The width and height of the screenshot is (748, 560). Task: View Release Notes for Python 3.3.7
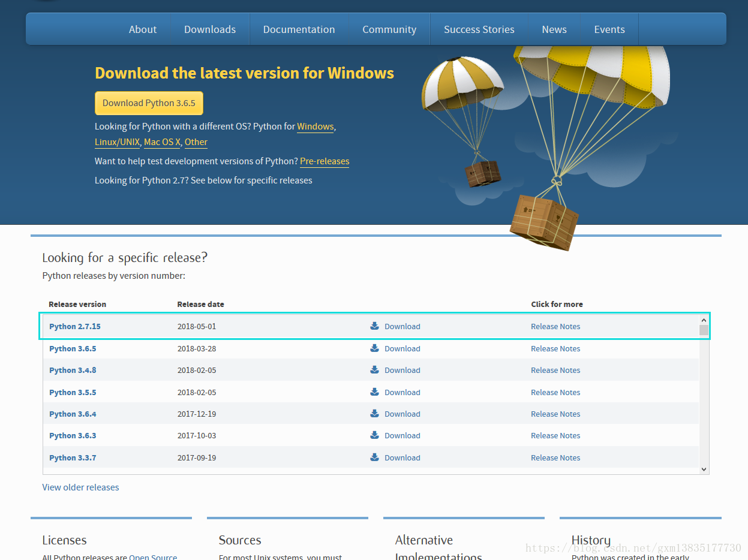click(555, 457)
